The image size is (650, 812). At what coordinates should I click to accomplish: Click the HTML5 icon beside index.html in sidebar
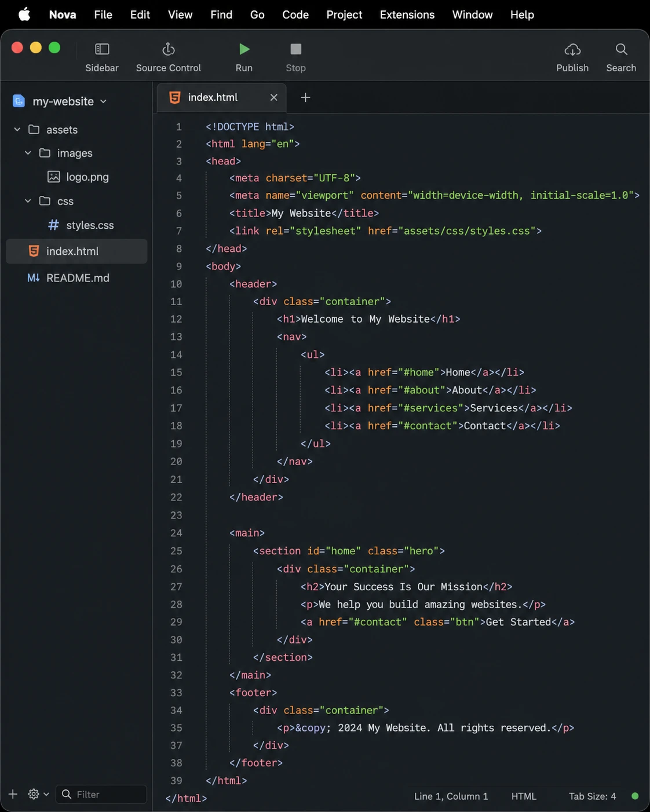[x=34, y=251]
